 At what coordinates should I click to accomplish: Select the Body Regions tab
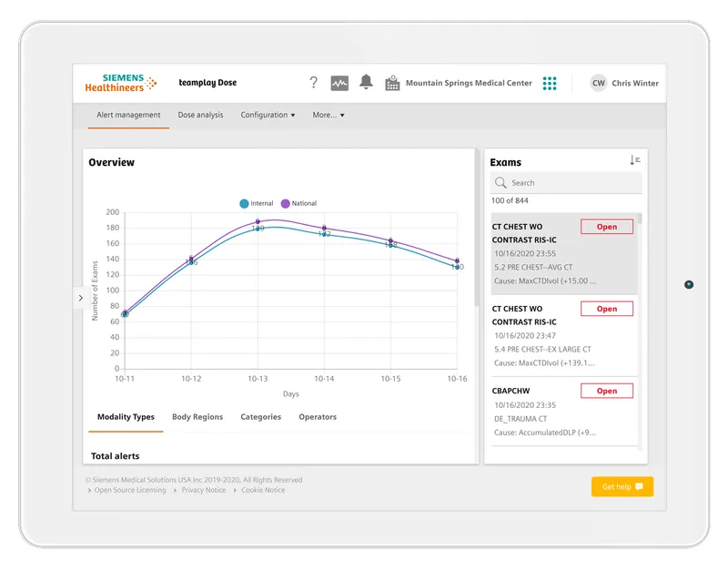(x=197, y=417)
